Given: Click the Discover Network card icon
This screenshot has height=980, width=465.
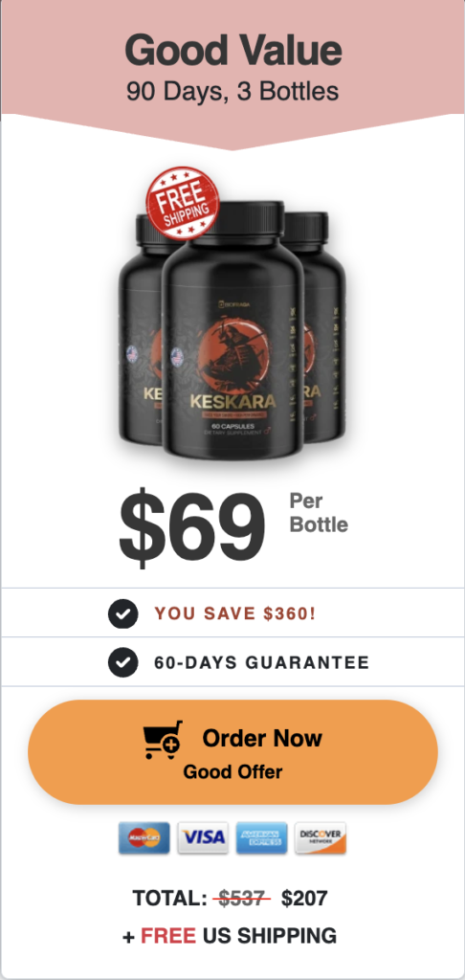Looking at the screenshot, I should tap(321, 838).
